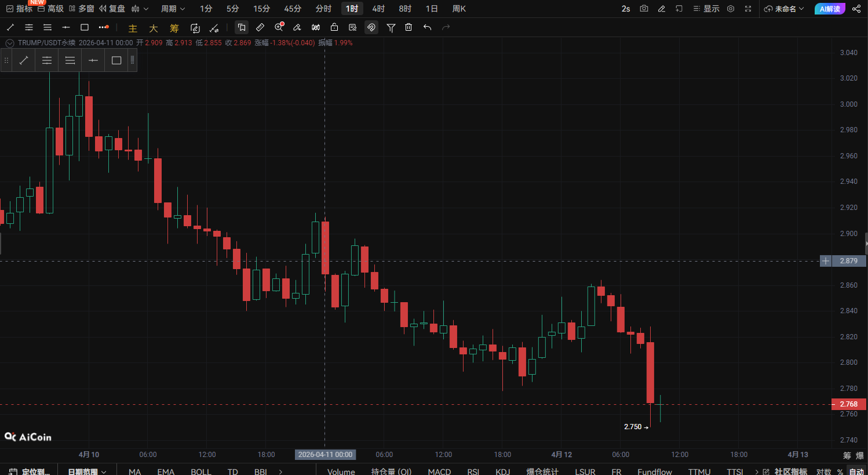Pick the horizontal line in floating toolbar

click(x=93, y=60)
